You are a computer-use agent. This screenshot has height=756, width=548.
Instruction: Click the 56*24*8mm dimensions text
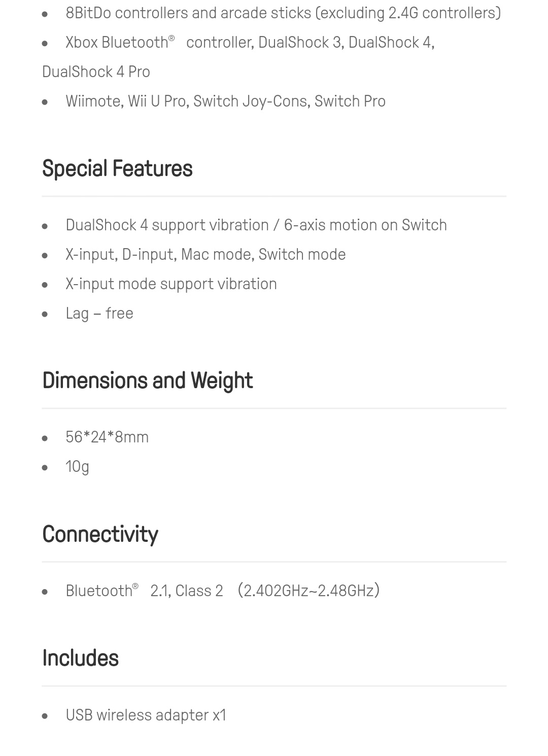point(107,437)
